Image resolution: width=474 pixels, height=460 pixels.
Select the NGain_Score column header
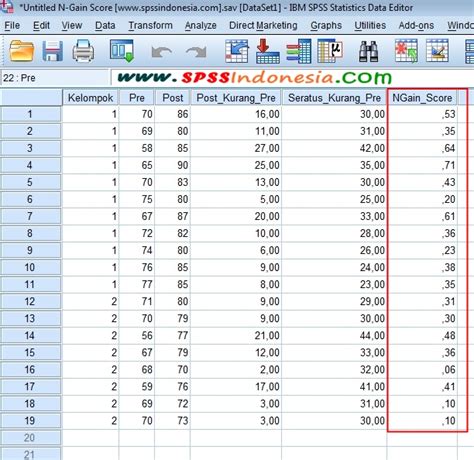422,98
